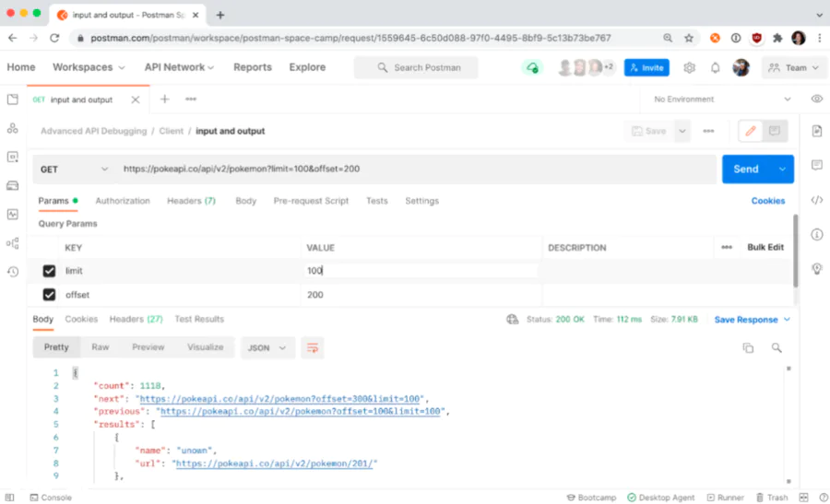Click the blue Send button
Screen dimensions: 830x504
point(746,170)
